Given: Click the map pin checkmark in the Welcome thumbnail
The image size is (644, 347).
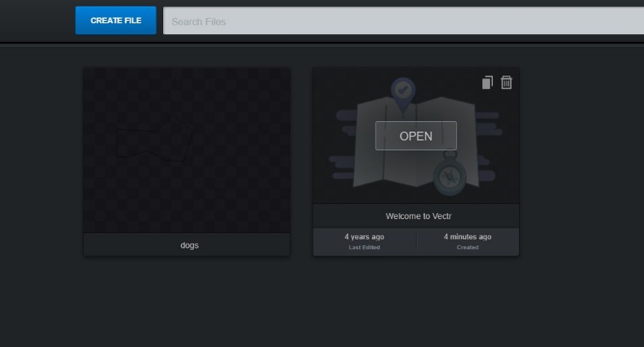Looking at the screenshot, I should click(x=403, y=90).
